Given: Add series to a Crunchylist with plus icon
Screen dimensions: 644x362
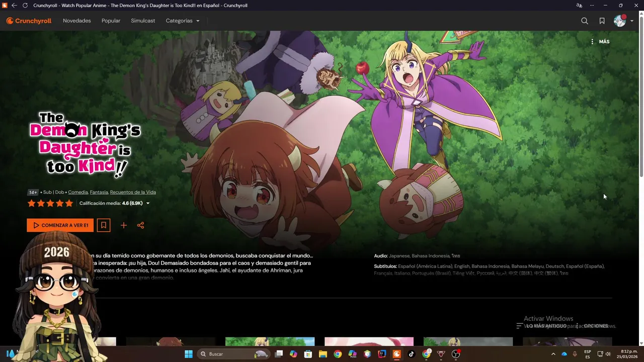Looking at the screenshot, I should tap(123, 225).
